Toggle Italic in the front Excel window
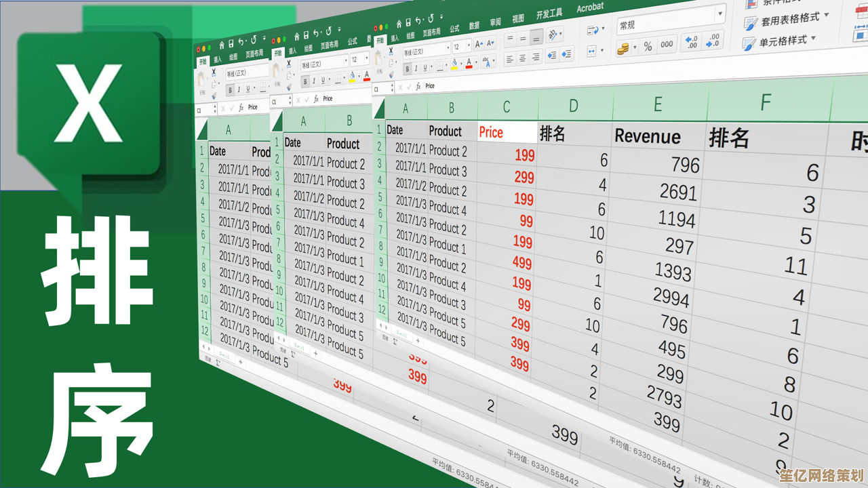 pyautogui.click(x=416, y=68)
